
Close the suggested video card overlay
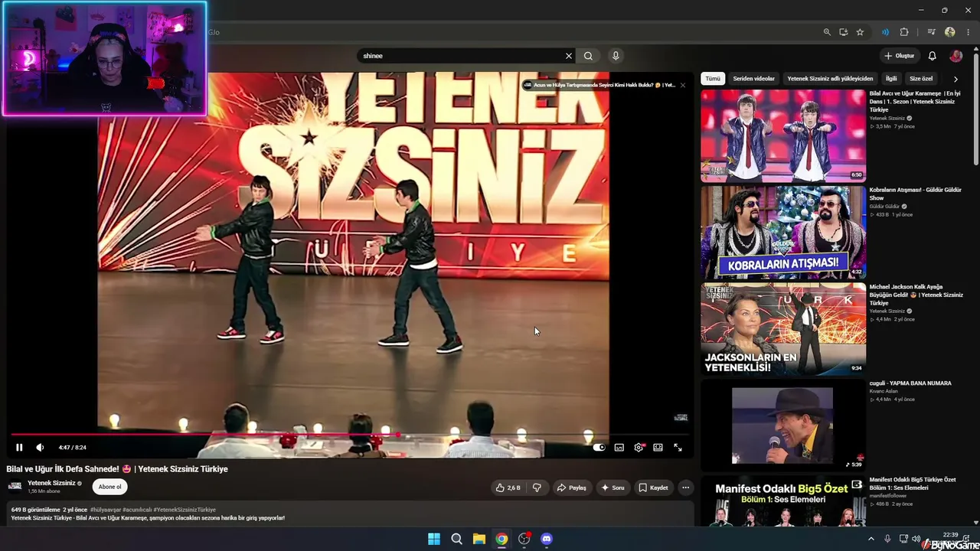tap(683, 85)
